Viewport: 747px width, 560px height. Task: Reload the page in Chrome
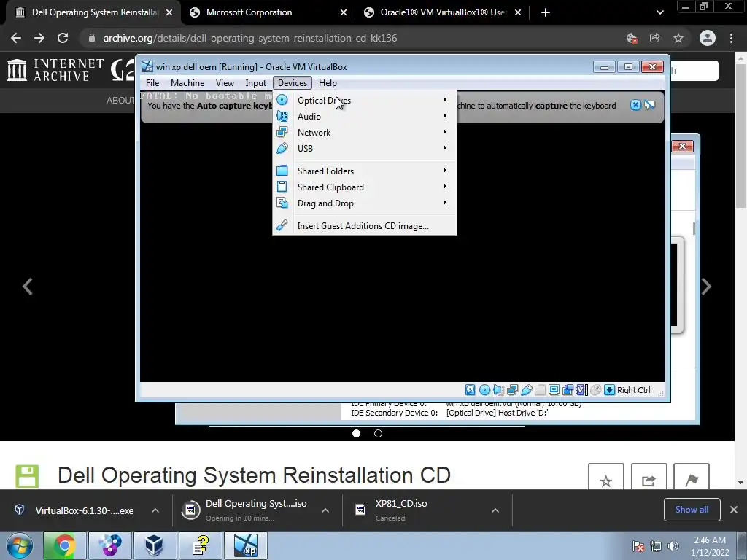(63, 38)
